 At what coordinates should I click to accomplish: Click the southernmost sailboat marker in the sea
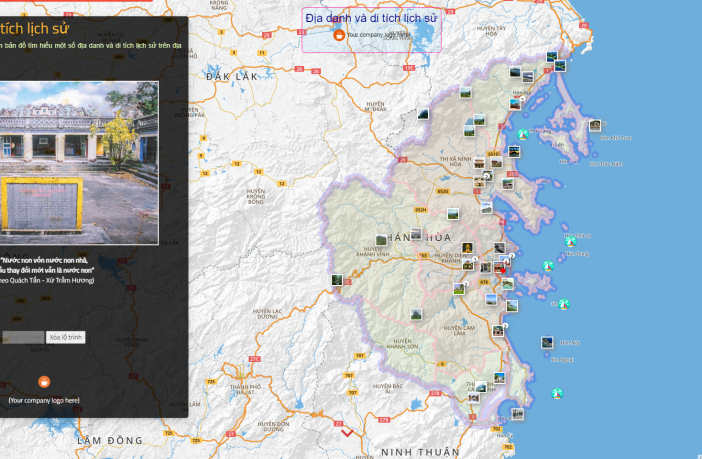point(557,394)
